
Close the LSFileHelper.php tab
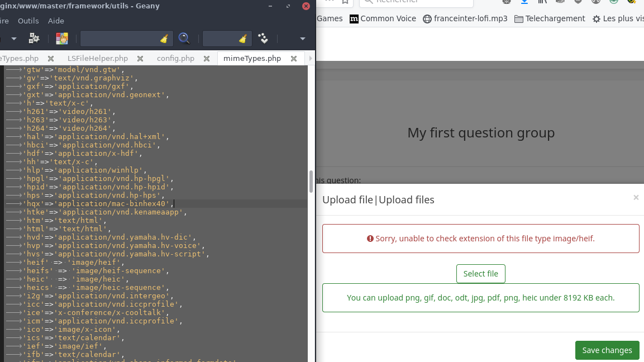point(140,59)
